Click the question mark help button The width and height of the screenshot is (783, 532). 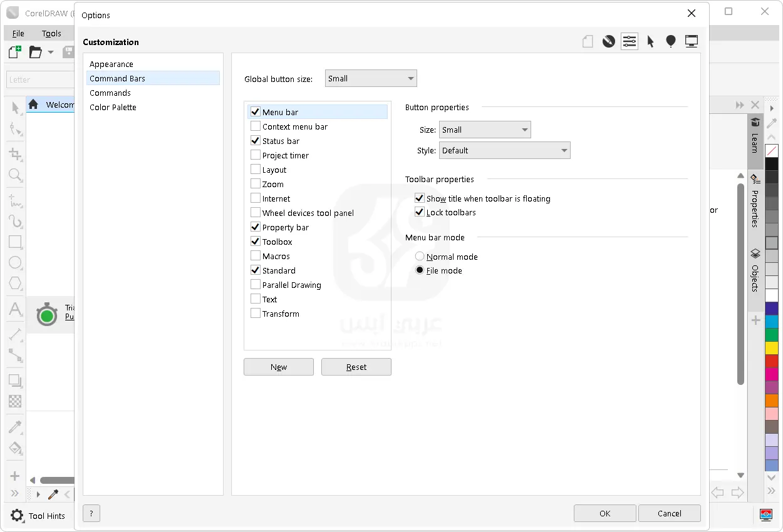click(x=91, y=514)
